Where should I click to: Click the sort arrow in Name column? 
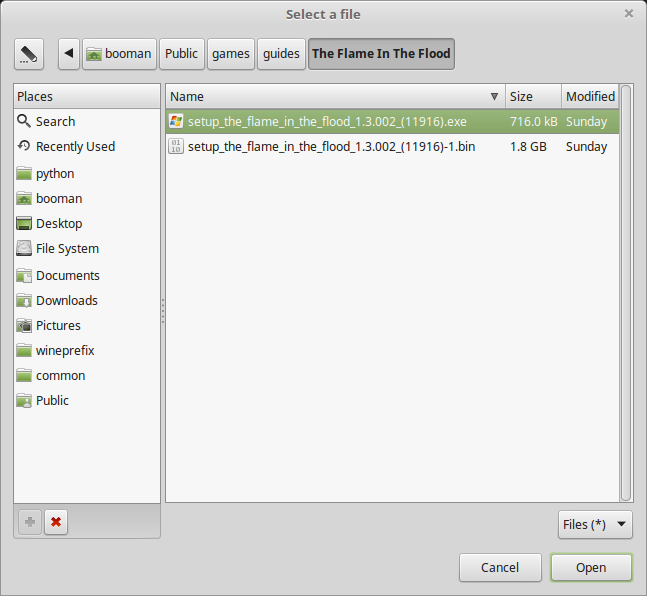(x=494, y=97)
